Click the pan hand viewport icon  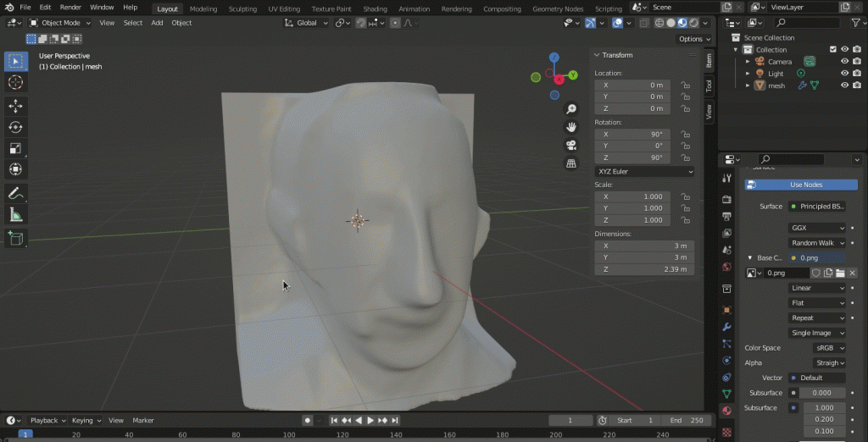[x=570, y=127]
